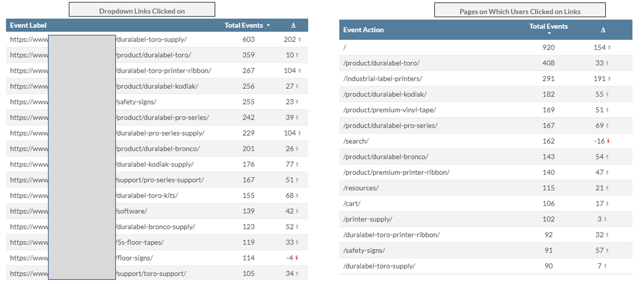
Task: Click red down arrow next to -4
Action: pos(297,258)
